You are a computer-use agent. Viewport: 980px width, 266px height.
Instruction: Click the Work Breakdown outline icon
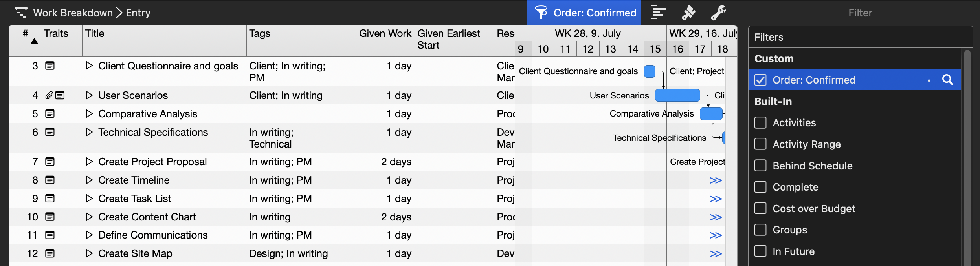[x=21, y=13]
